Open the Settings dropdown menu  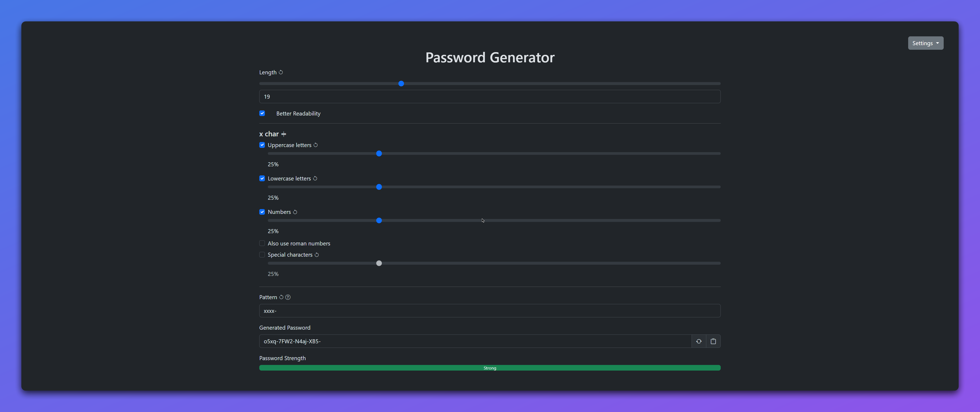(925, 43)
